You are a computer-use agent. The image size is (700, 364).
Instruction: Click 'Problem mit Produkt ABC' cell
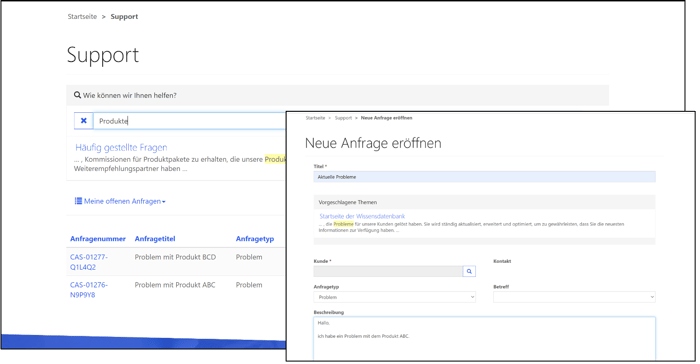pos(175,285)
